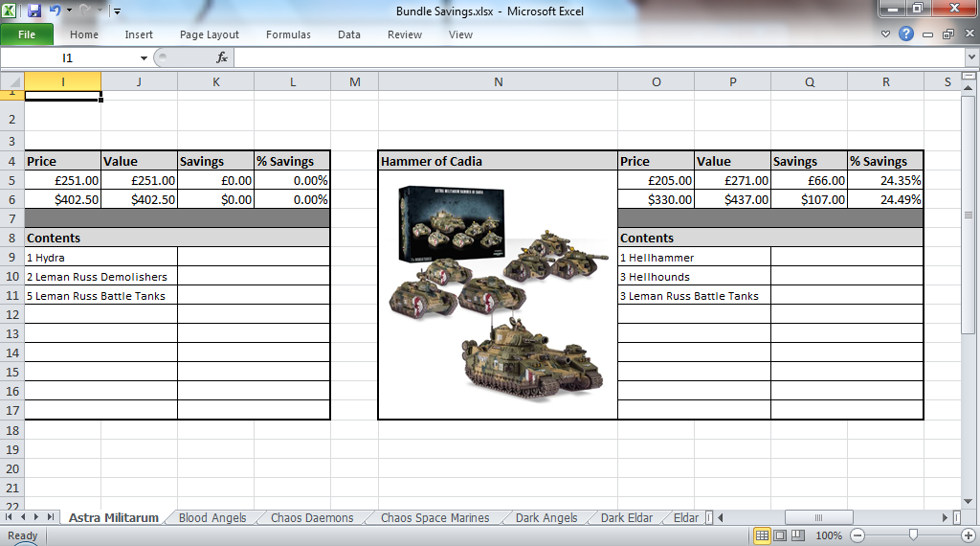The width and height of the screenshot is (980, 546).
Task: Open the Data ribbon tab
Action: pyautogui.click(x=348, y=34)
